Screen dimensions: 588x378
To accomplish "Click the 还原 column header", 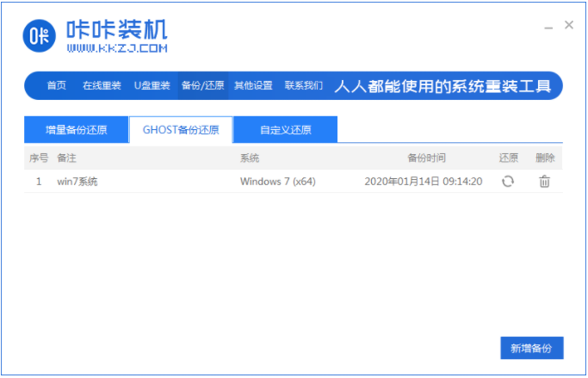I will point(509,158).
